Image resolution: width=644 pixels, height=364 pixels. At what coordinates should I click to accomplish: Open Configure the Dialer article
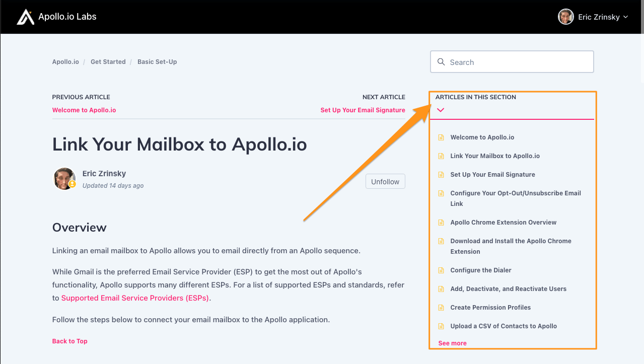481,270
